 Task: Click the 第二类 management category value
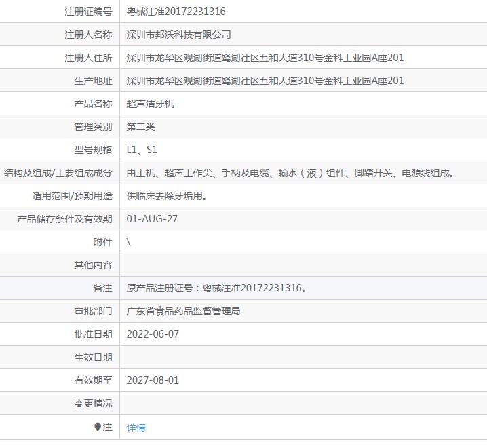tap(140, 127)
